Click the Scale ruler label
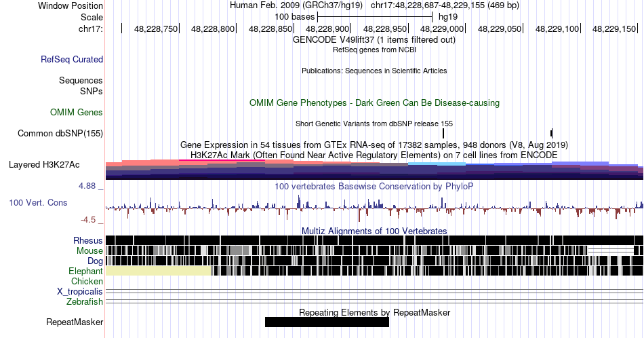Viewport: 644px width, 338px height. 92,17
